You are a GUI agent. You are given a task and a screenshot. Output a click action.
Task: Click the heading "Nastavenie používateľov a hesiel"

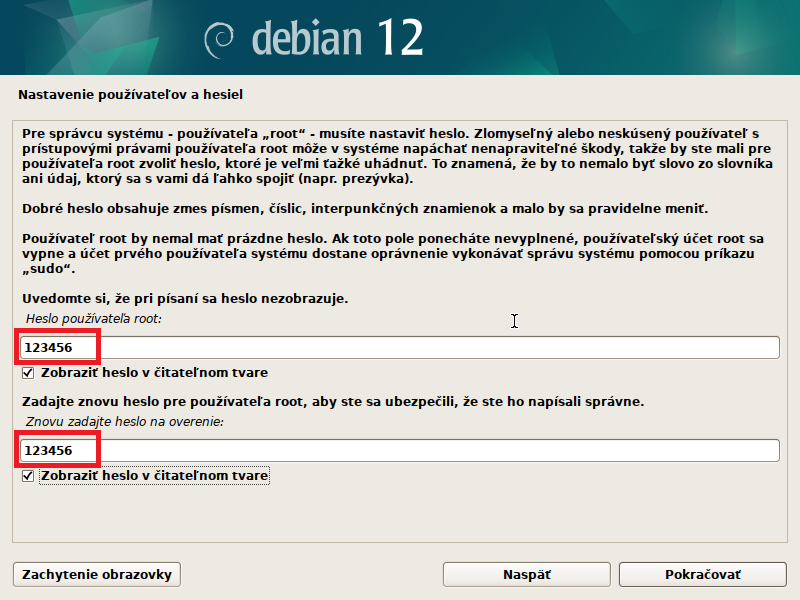click(x=131, y=95)
